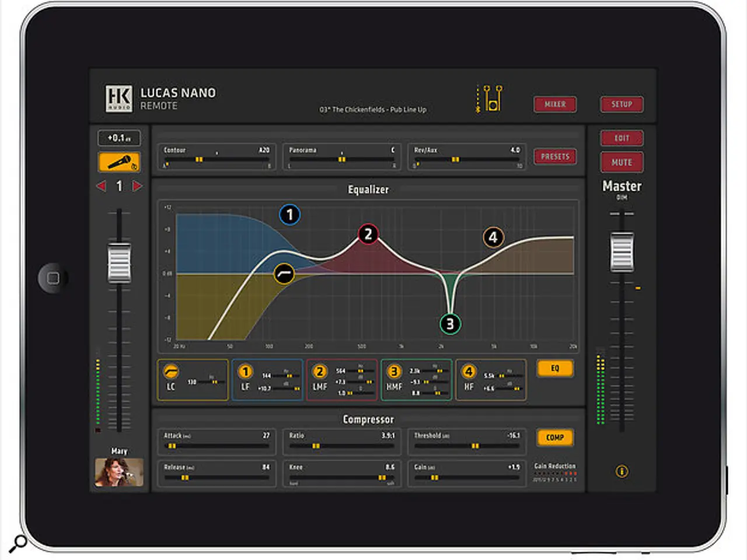Open the PRESETS list

pyautogui.click(x=555, y=156)
